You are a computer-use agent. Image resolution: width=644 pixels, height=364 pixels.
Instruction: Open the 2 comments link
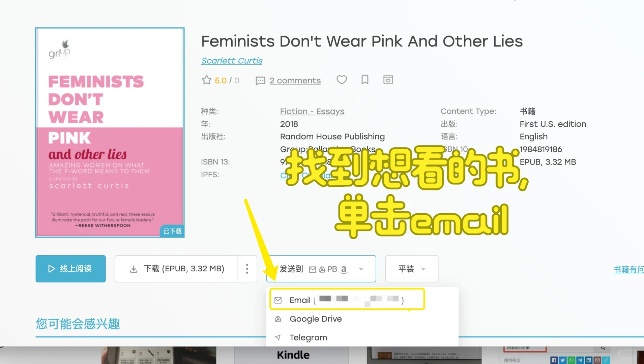coord(295,81)
